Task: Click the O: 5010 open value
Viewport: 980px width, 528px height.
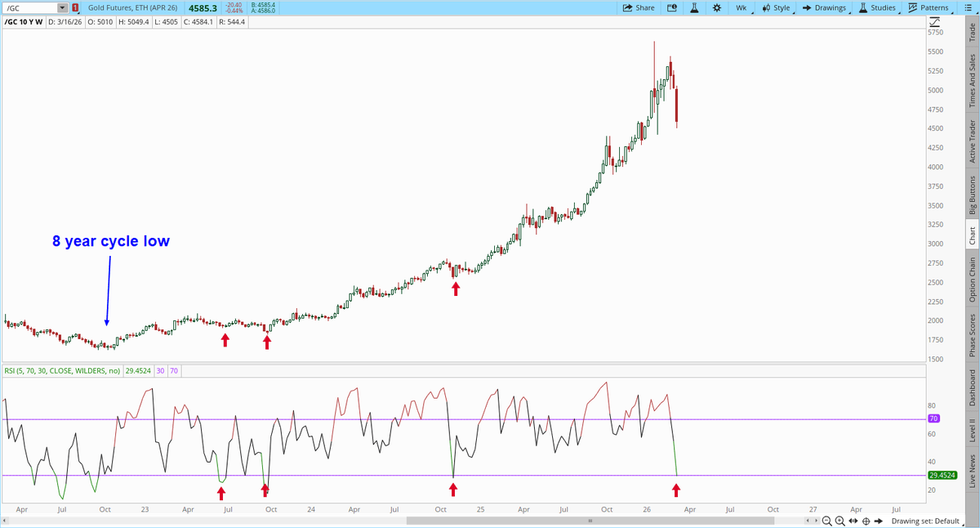Action: tap(100, 22)
